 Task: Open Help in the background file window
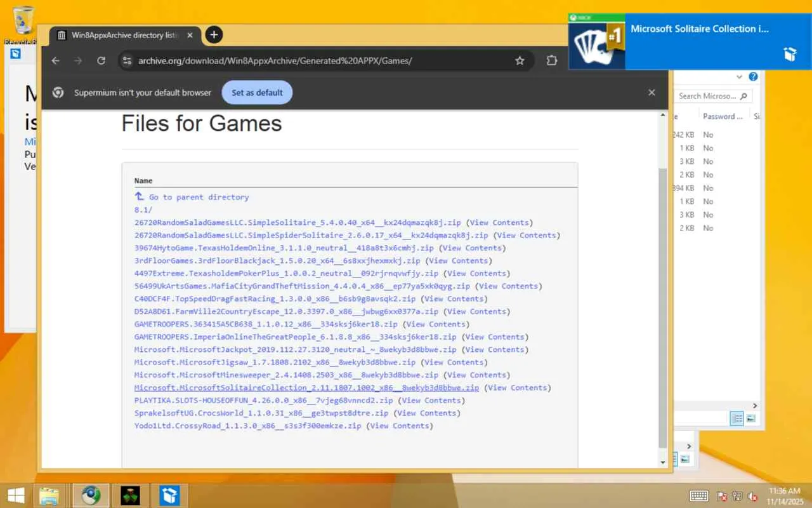click(753, 77)
